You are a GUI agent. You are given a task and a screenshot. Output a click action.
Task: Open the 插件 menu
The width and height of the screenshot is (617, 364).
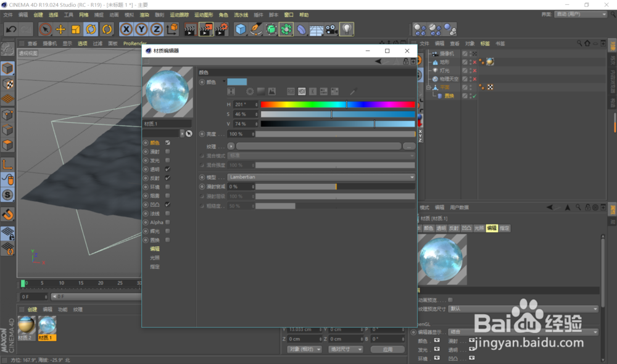258,15
